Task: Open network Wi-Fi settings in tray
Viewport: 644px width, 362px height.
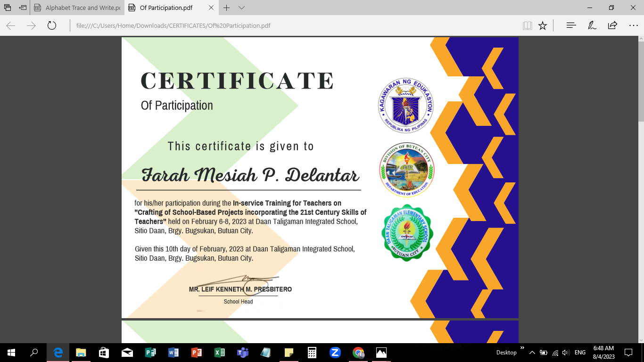Action: [555, 353]
